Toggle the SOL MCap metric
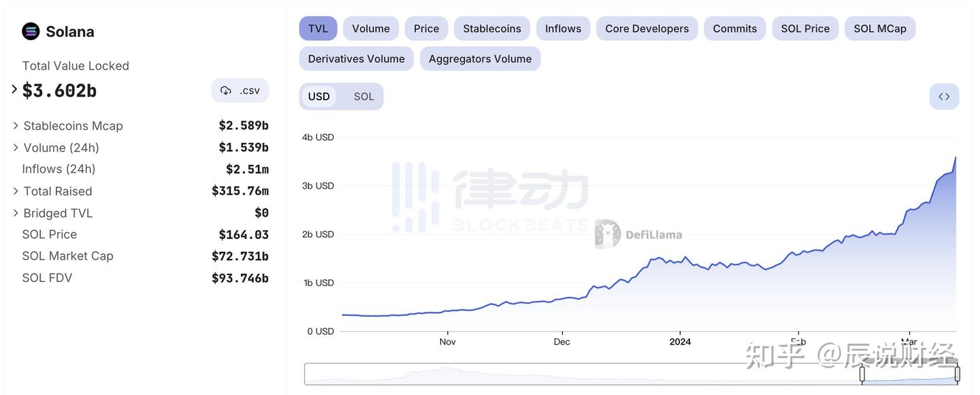This screenshot has width=980, height=395. [x=879, y=29]
